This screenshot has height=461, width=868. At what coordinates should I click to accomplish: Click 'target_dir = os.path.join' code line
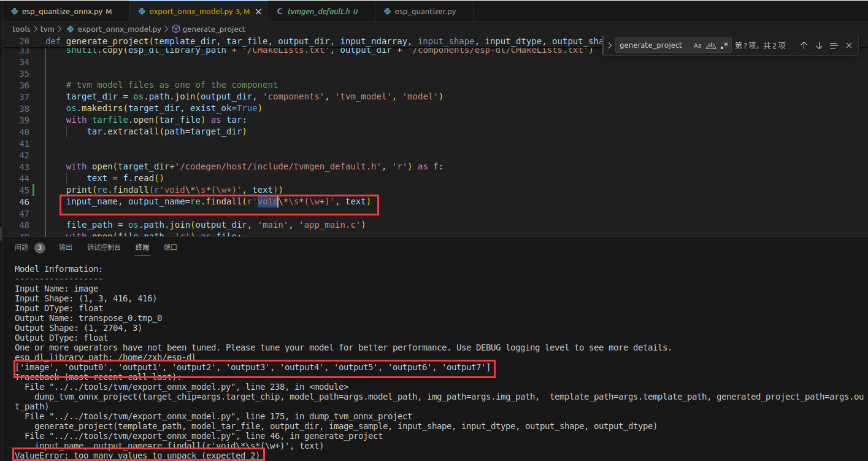tap(255, 96)
